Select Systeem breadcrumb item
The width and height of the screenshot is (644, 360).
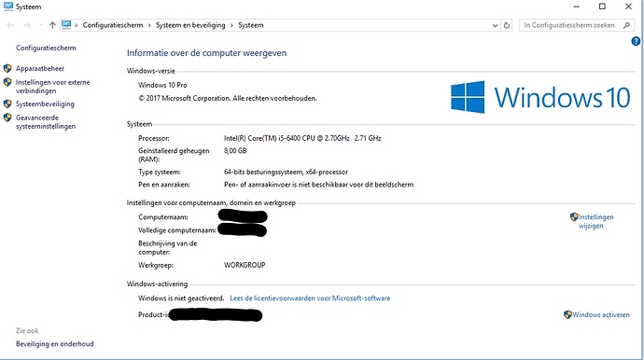pyautogui.click(x=251, y=25)
